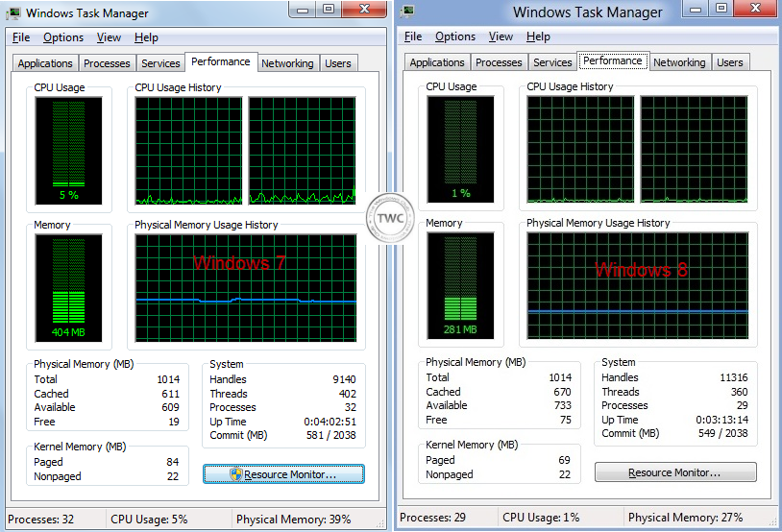Click the 404 MB Memory meter

point(68,288)
